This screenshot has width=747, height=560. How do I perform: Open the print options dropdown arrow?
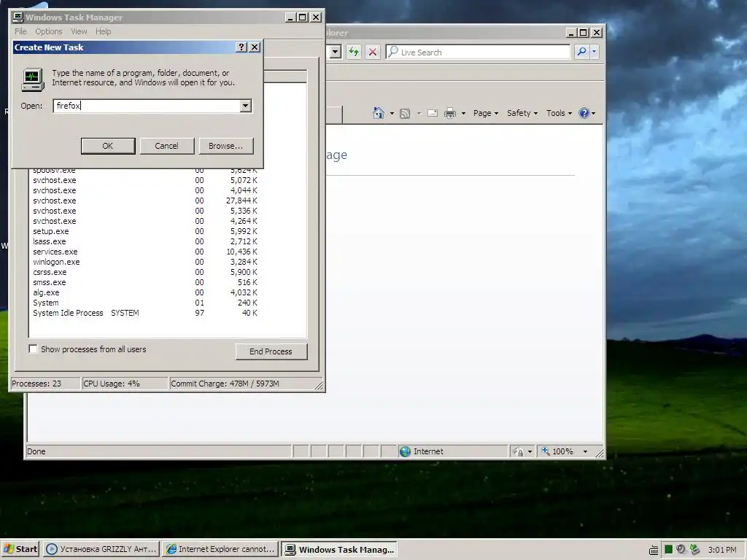[x=463, y=113]
